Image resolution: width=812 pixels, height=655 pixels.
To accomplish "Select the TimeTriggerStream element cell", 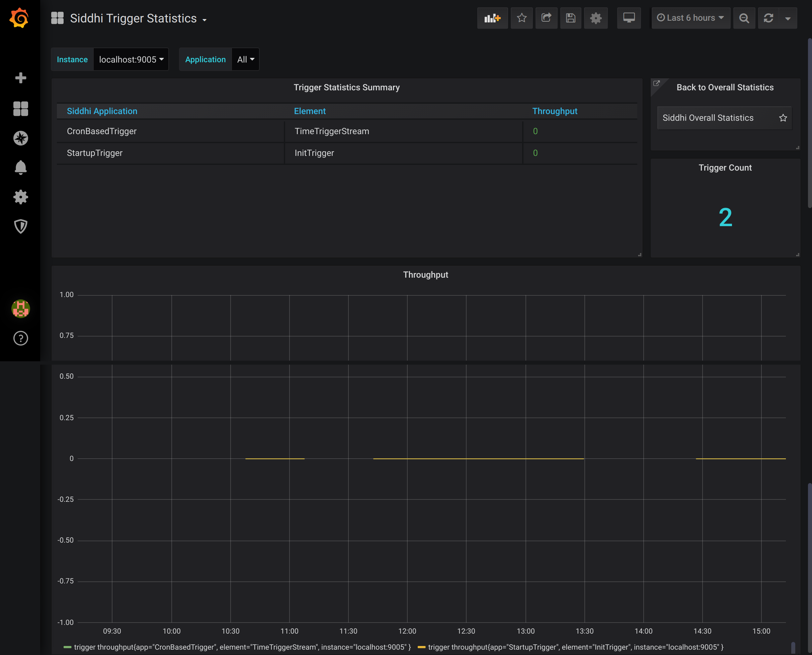I will tap(404, 131).
